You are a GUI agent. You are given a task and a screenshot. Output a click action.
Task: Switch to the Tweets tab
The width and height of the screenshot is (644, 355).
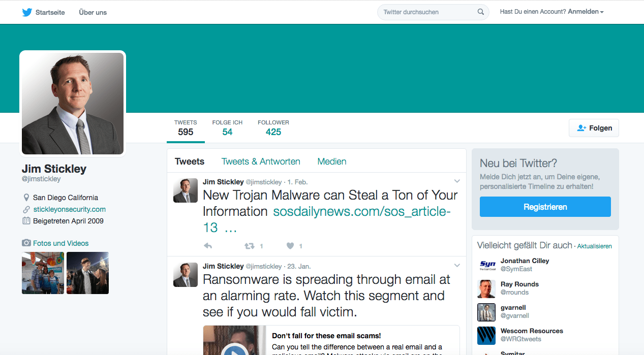(x=190, y=162)
